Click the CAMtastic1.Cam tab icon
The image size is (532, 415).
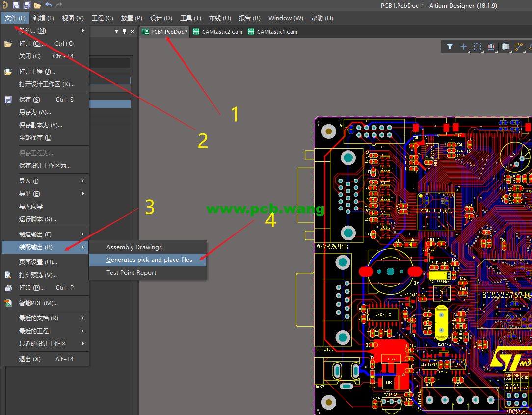(x=251, y=32)
